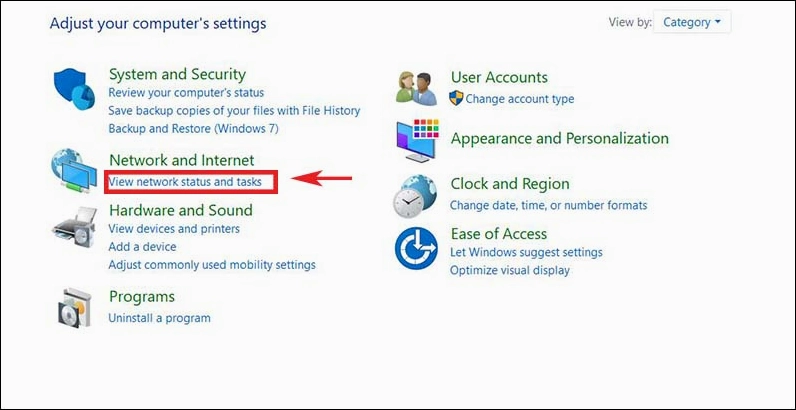
Task: Click View devices and printers link
Action: pyautogui.click(x=174, y=229)
